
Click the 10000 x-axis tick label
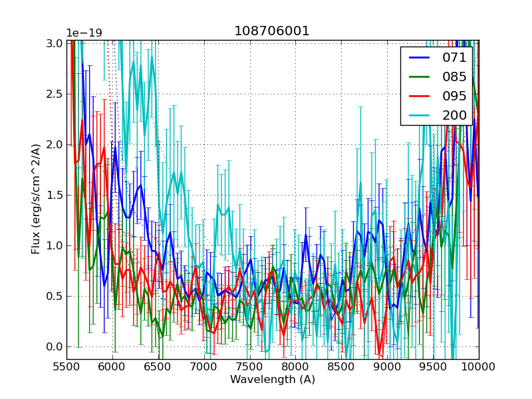point(478,366)
